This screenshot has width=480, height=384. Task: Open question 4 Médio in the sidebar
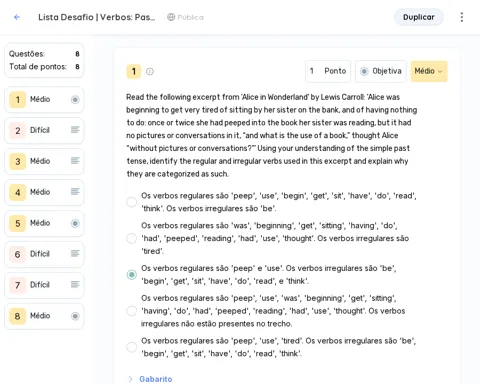coord(44,192)
